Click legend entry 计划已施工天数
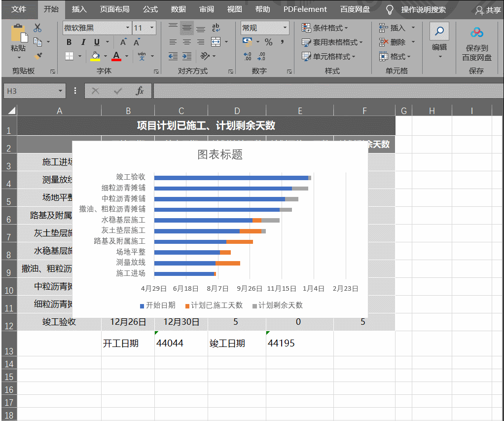 point(214,305)
